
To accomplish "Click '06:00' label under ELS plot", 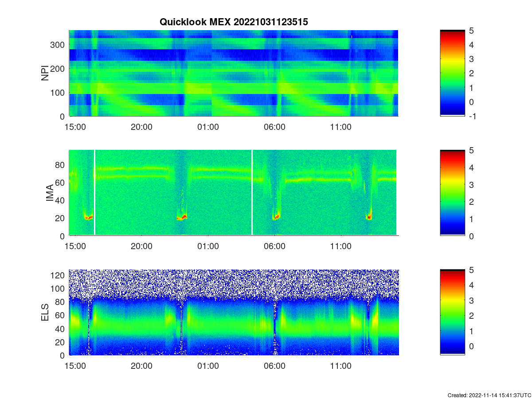I will [274, 366].
